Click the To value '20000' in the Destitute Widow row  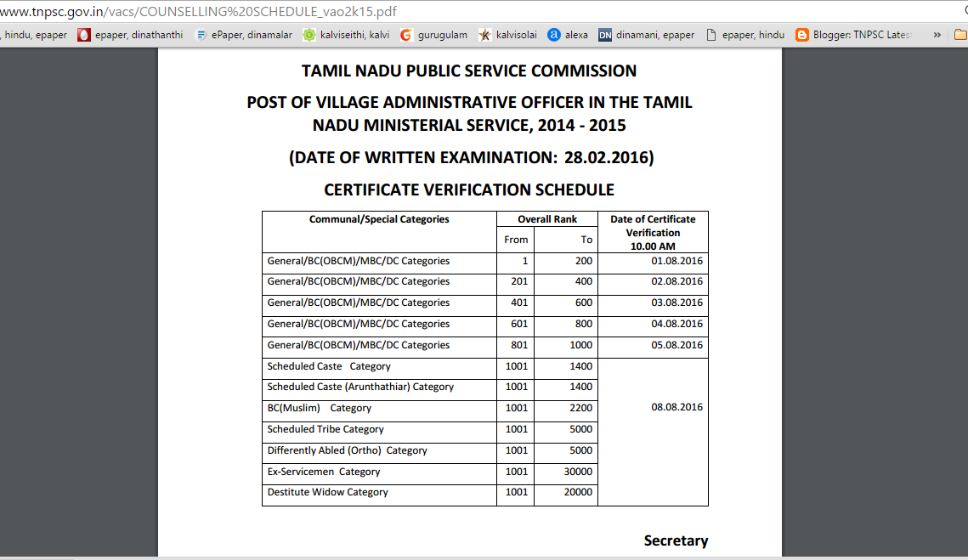[x=578, y=492]
